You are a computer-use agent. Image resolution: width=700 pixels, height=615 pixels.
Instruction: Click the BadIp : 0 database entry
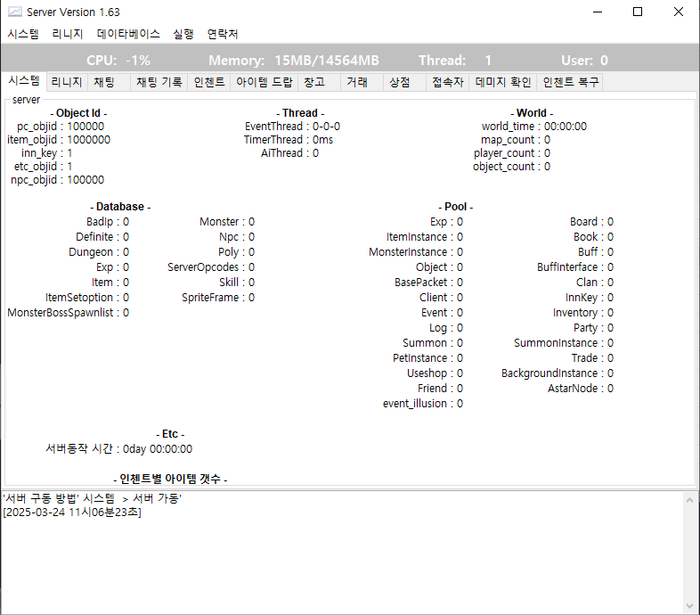[108, 222]
